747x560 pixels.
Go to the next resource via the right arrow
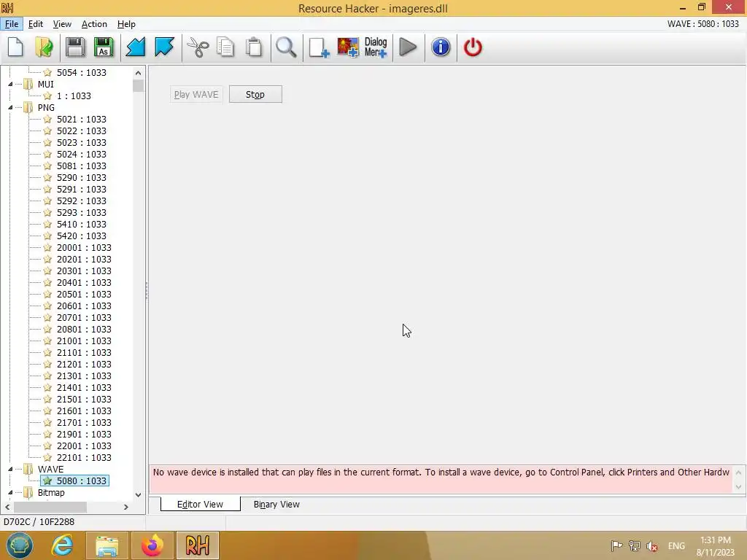pyautogui.click(x=164, y=47)
